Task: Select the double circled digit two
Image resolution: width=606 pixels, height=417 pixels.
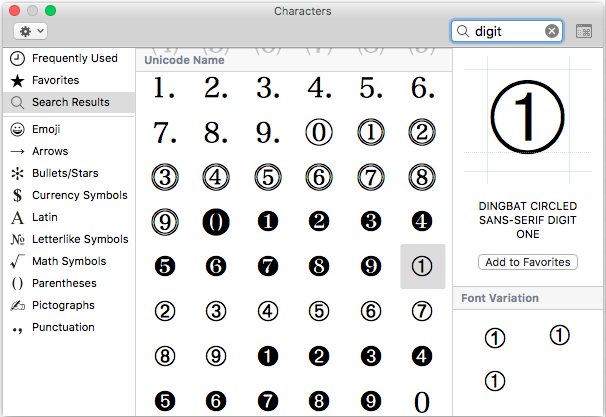Action: (422, 132)
